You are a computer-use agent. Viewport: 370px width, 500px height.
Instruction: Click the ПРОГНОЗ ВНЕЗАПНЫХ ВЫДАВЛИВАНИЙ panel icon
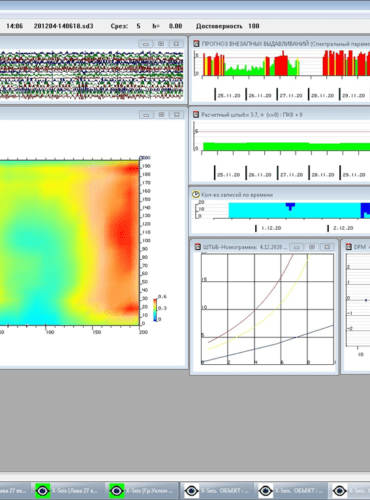(196, 44)
